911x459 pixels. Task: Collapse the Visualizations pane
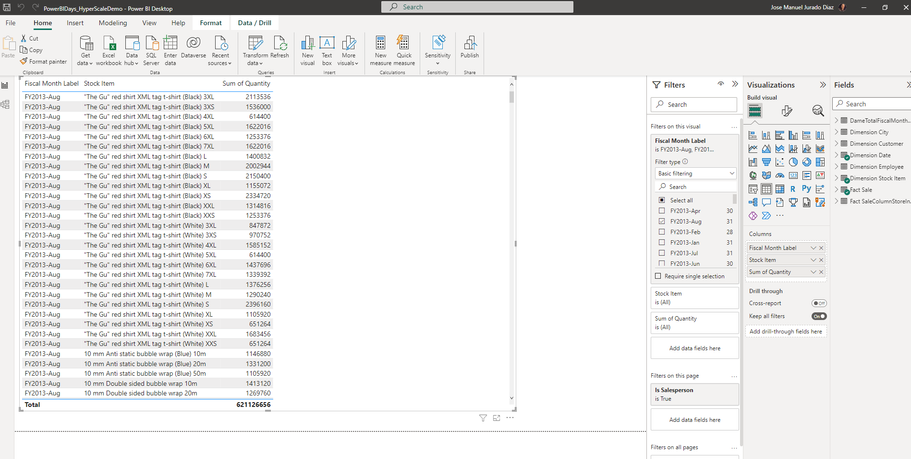(x=823, y=85)
